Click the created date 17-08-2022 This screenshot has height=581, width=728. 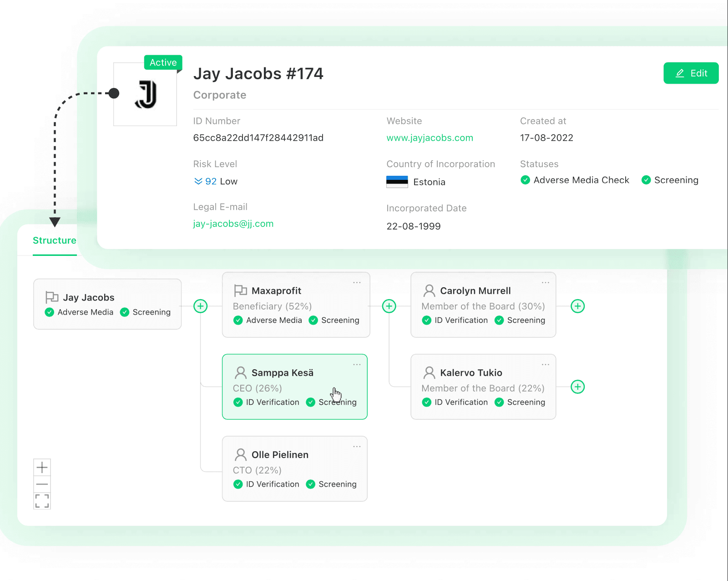tap(546, 138)
